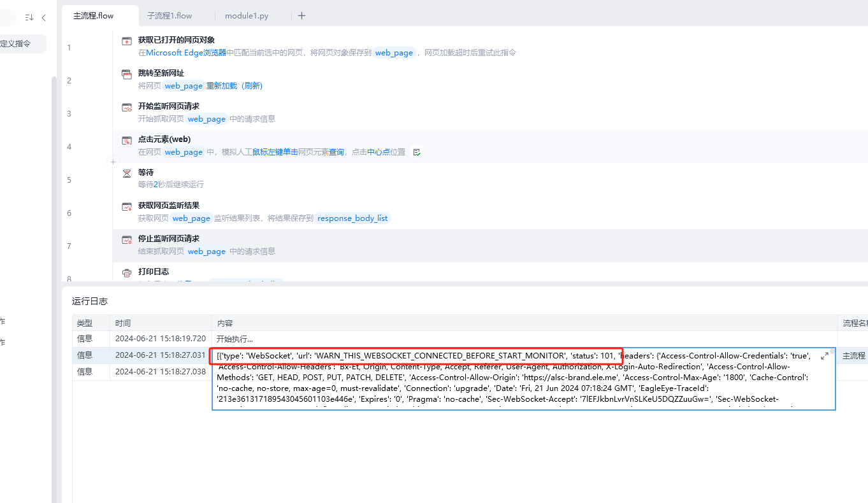Click the 点击元素(web) step icon

pos(126,140)
